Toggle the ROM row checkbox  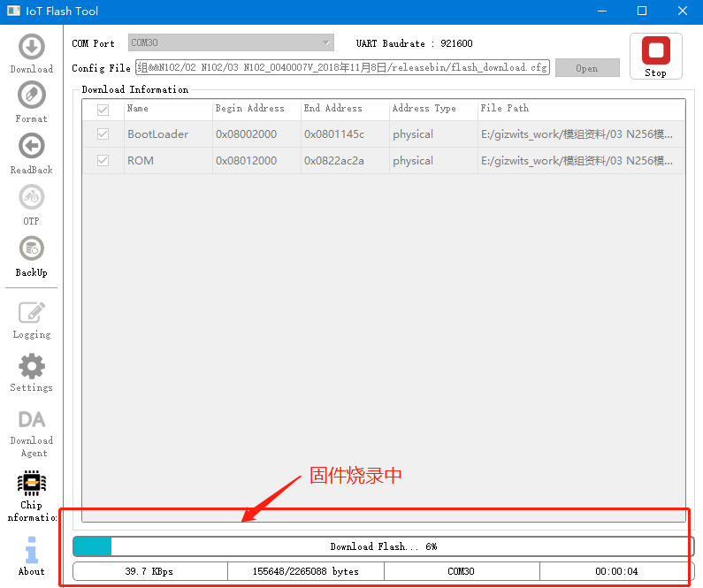(x=103, y=161)
